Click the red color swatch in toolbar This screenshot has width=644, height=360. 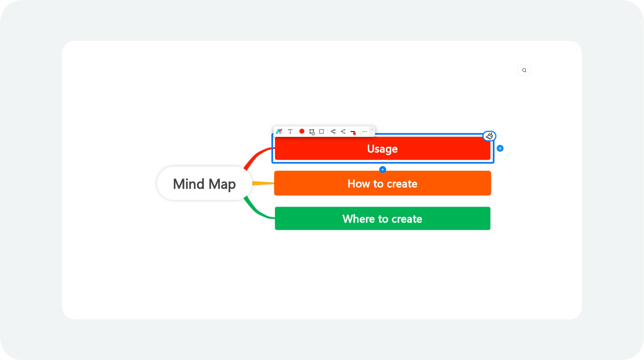coord(302,131)
